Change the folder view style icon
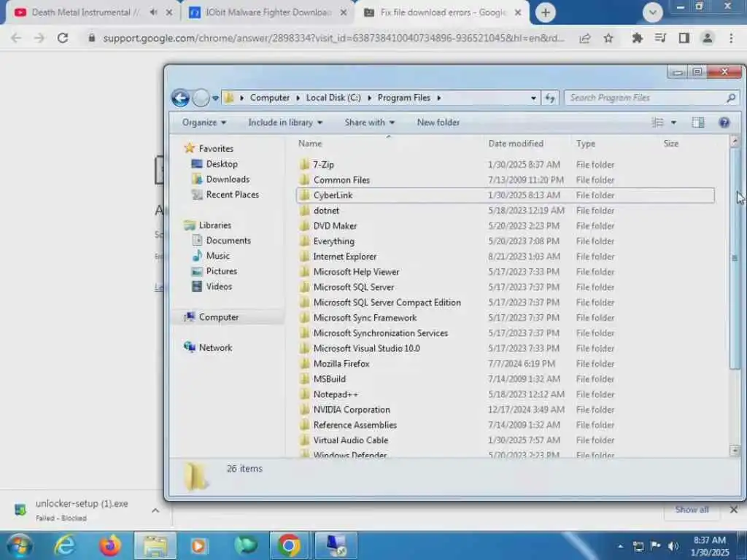Screen dimensions: 747x560 click(657, 122)
